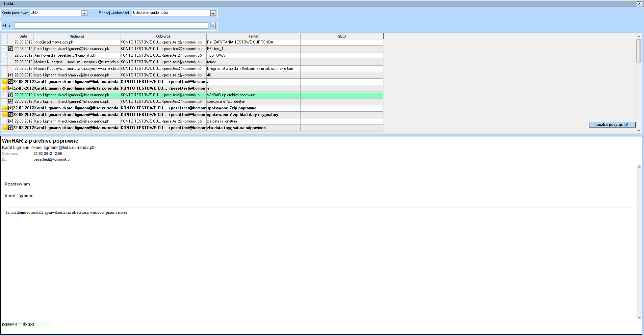
Task: Click the paperclip icon of 'spakowane 7zip poprawne' row
Action: tap(11, 108)
